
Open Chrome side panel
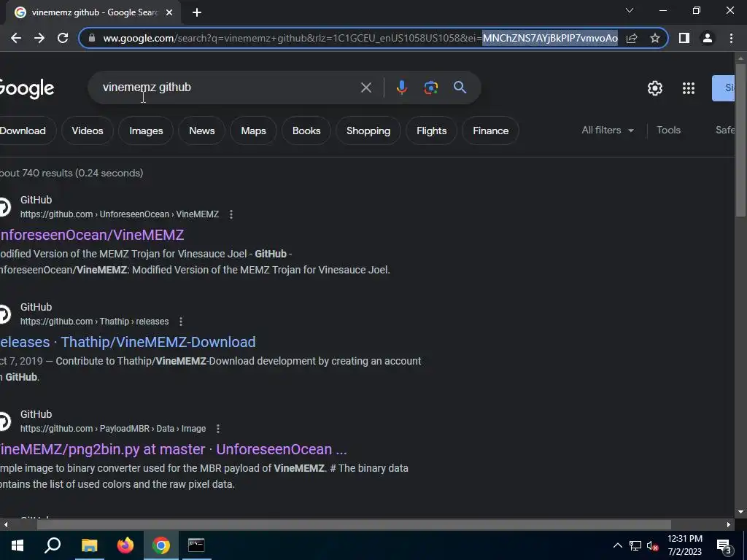pos(684,38)
